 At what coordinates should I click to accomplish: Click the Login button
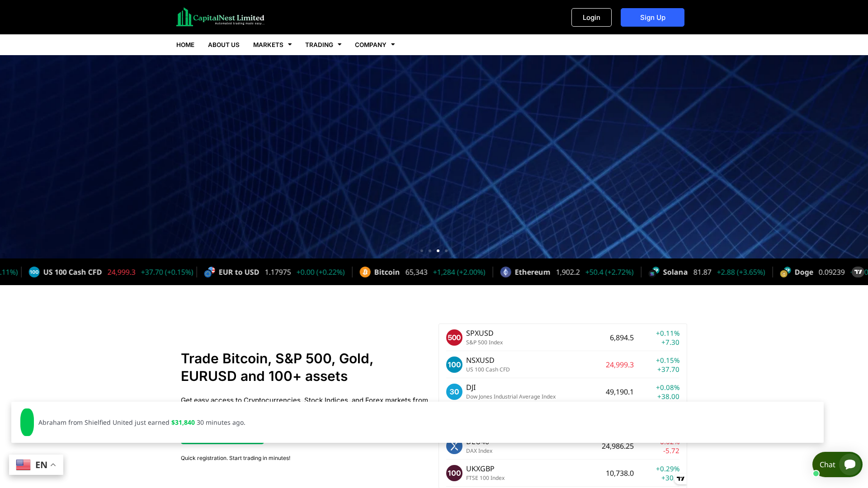point(591,17)
